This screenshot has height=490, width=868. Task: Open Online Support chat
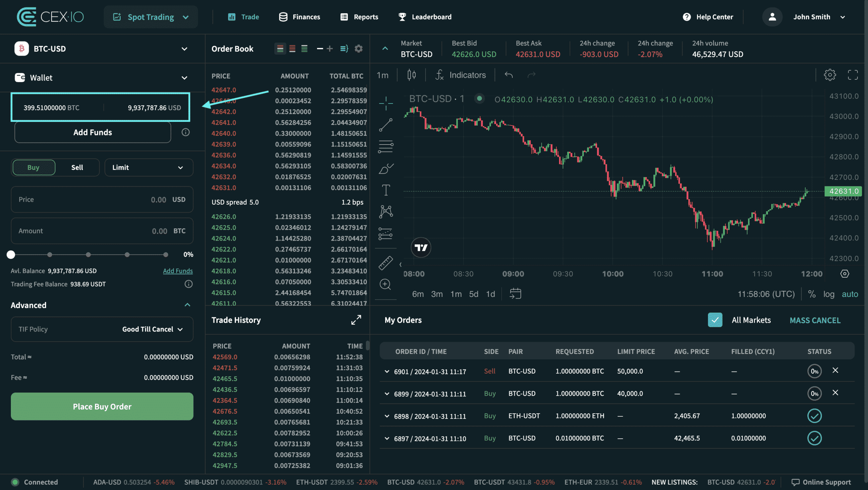pos(821,482)
